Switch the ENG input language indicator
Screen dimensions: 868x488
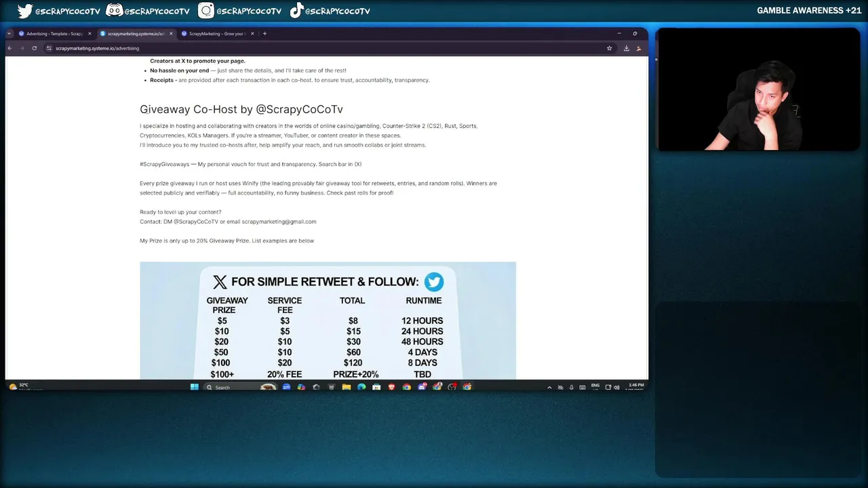595,387
